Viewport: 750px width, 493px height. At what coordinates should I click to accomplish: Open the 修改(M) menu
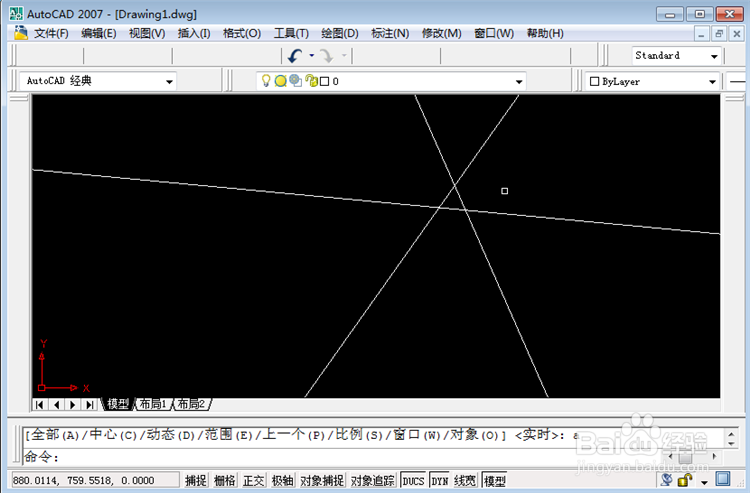tap(441, 33)
